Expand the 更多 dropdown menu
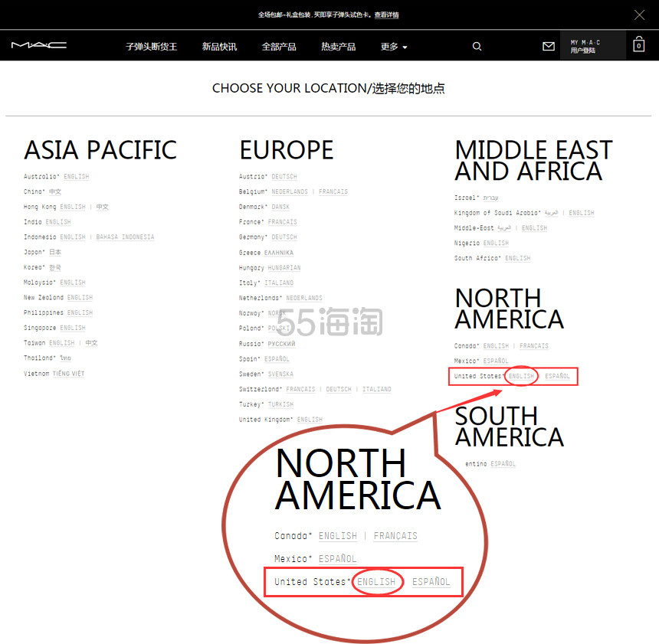 (x=394, y=47)
